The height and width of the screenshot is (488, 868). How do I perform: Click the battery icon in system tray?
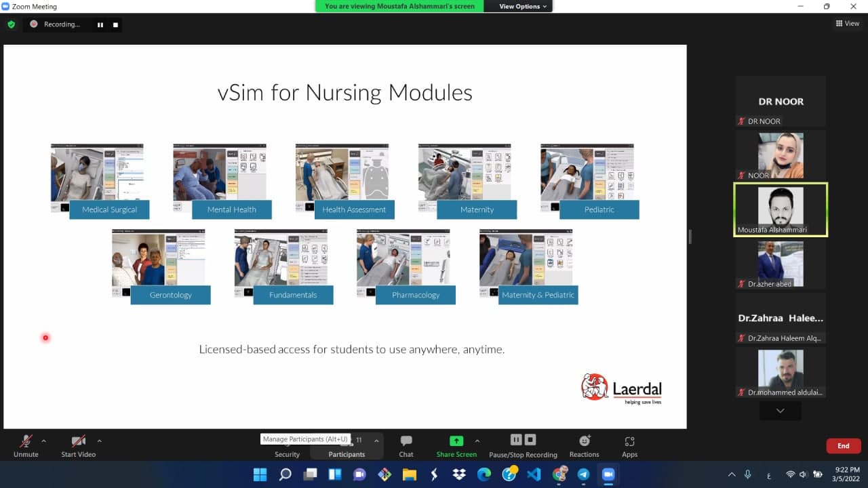pos(818,474)
